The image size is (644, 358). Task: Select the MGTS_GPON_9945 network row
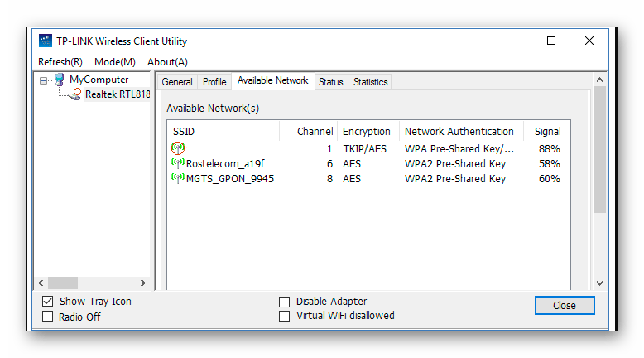[x=367, y=179]
